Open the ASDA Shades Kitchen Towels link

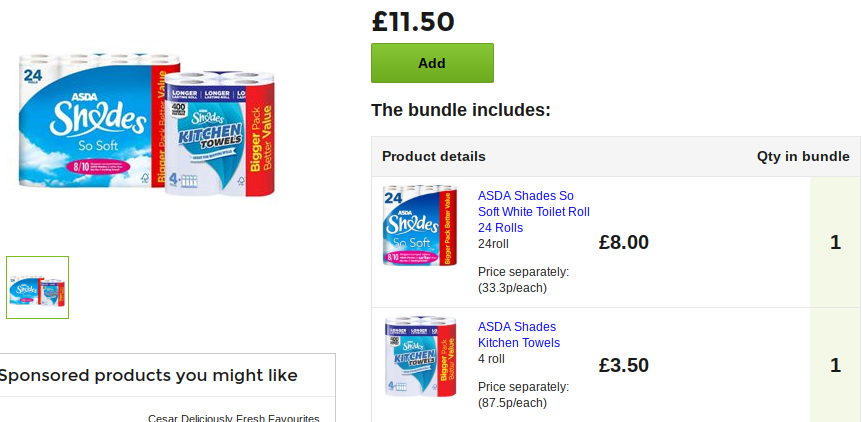(x=518, y=335)
